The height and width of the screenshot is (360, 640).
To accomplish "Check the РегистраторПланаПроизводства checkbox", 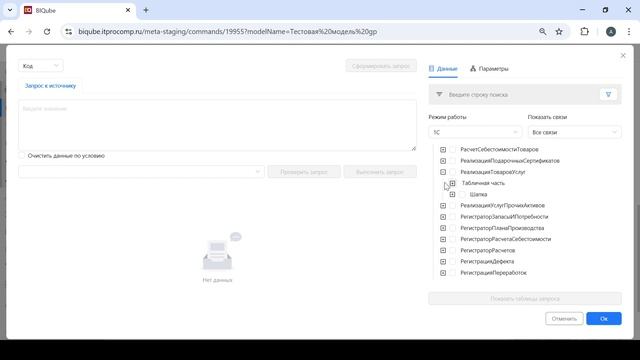I will click(453, 228).
